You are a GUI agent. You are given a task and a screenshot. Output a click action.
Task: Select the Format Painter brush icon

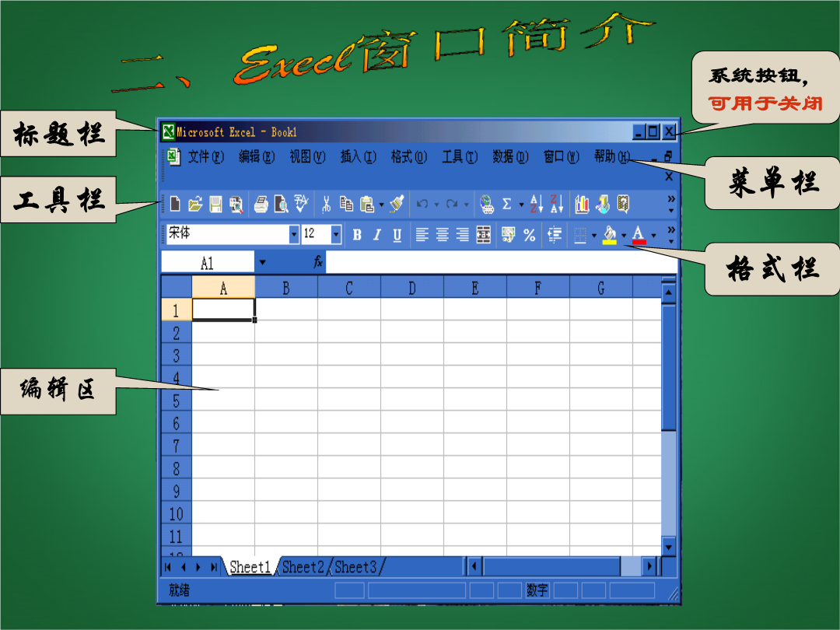397,204
